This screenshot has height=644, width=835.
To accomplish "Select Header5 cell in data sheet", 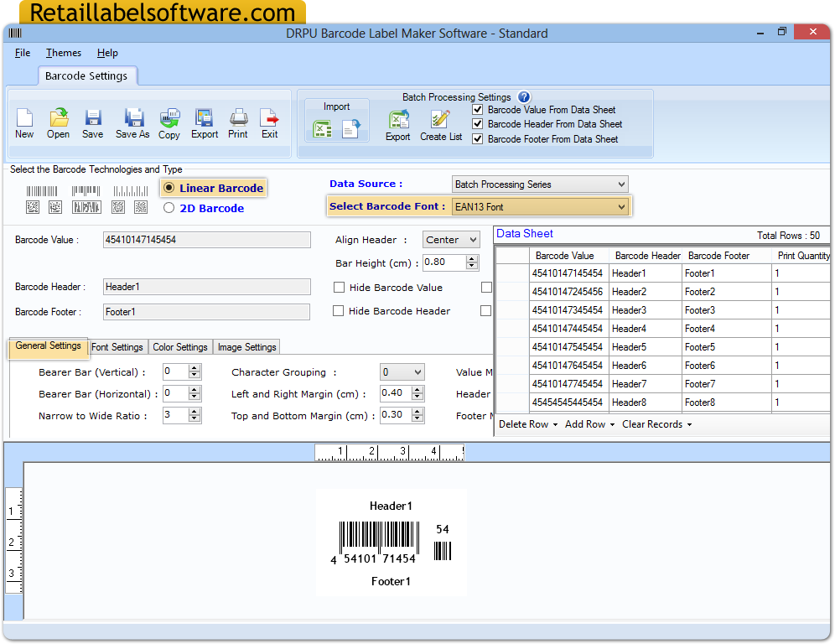I will 646,347.
